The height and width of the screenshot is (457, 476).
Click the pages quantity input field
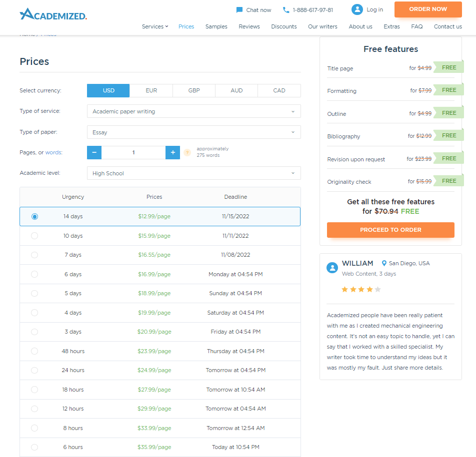pos(133,152)
